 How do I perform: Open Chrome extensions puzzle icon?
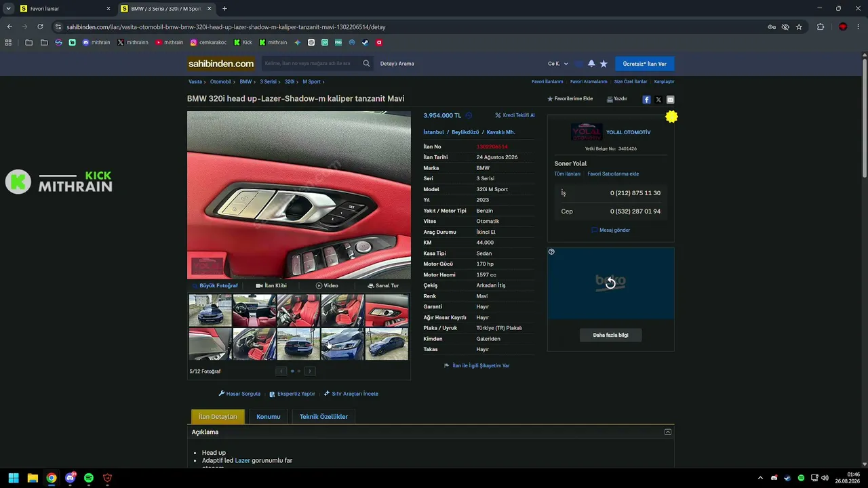(821, 27)
